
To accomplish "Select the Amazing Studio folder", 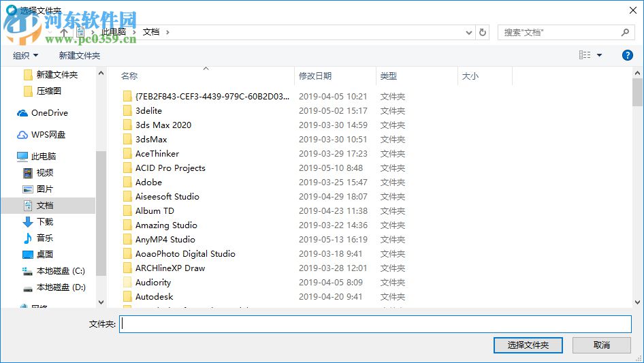I will pos(166,225).
